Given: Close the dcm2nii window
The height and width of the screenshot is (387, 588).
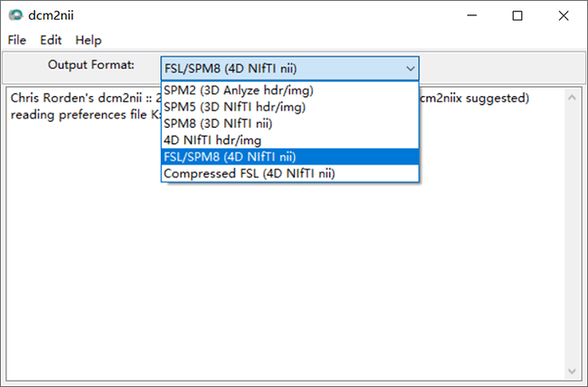Looking at the screenshot, I should (563, 15).
